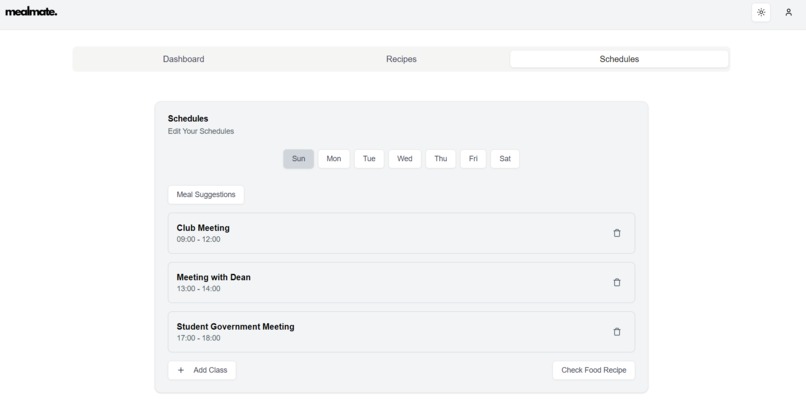Click the 13:00 - 14:00 time text
Viewport: 806px width, 414px height.
198,289
